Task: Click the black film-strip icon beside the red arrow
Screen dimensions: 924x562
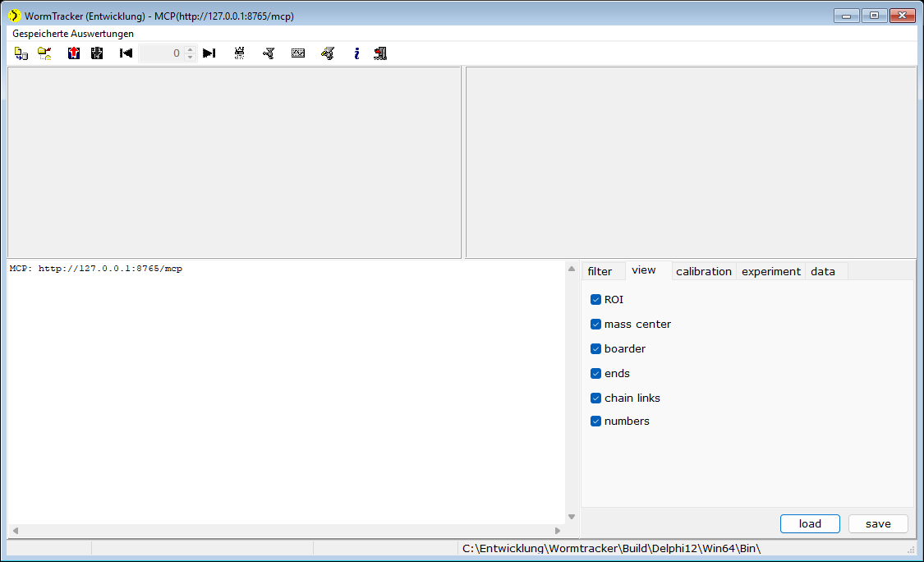Action: click(x=97, y=53)
